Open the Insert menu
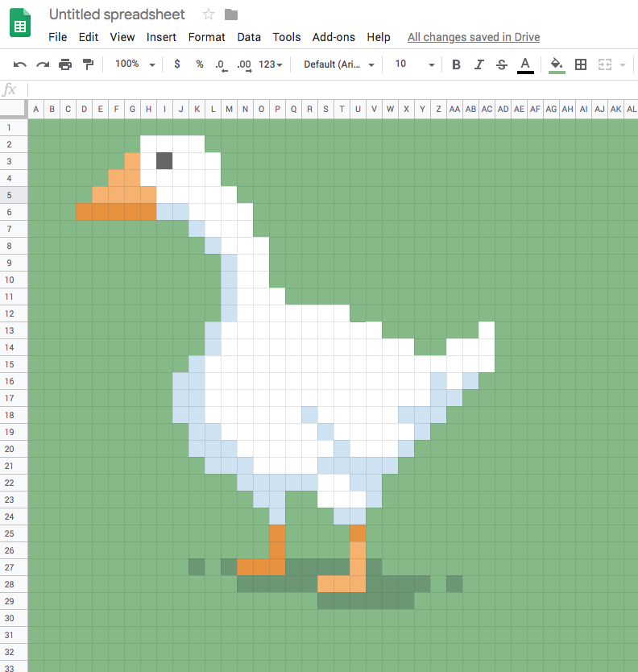Viewport: 638px width, 672px height. click(x=161, y=37)
